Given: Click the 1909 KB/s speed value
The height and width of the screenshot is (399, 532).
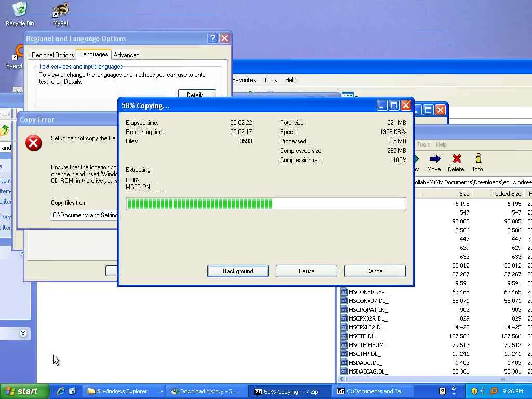Looking at the screenshot, I should [x=393, y=131].
